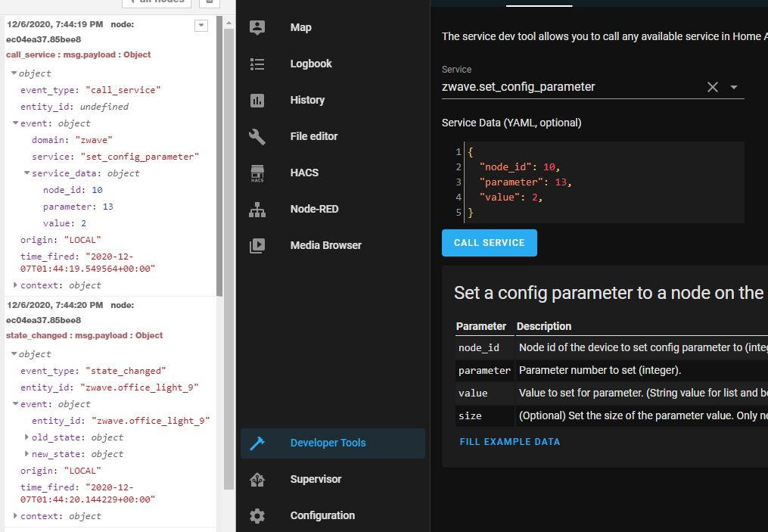Collapse the event object in the call_service message
Viewport: 768px width, 532px height.
16,123
